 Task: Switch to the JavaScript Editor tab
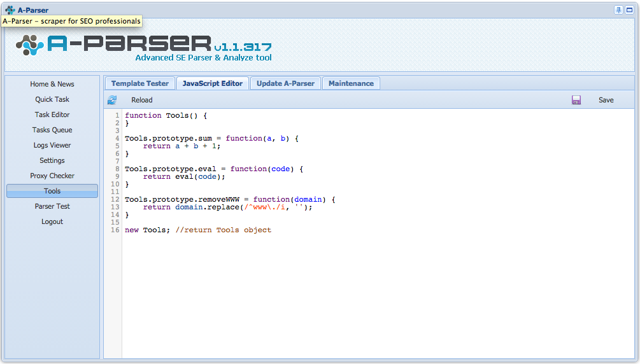[212, 83]
